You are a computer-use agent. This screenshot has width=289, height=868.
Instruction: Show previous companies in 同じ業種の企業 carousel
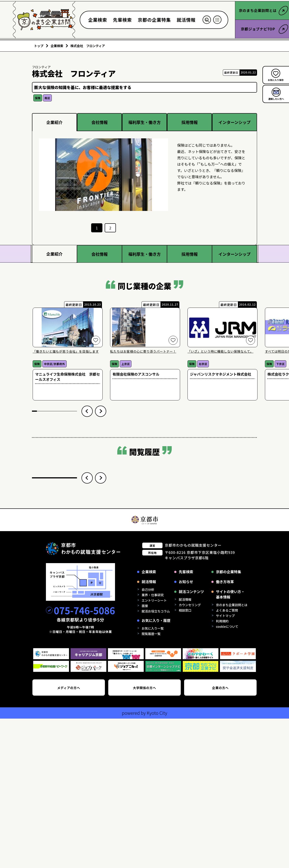pyautogui.click(x=87, y=411)
